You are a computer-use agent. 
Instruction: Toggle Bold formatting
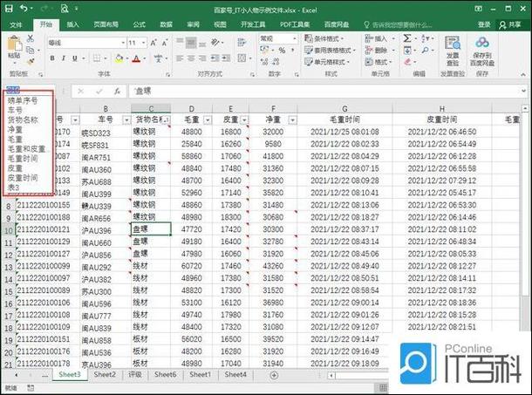point(52,58)
